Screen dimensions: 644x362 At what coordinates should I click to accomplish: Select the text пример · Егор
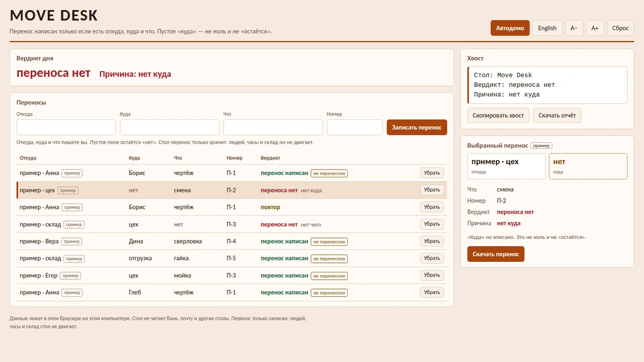tap(39, 276)
